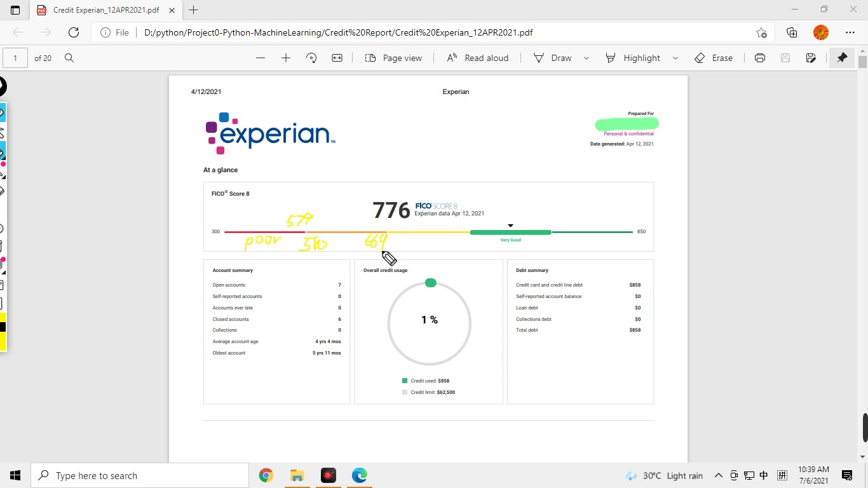Click the 拼 IME mode icon
The image size is (868, 488).
pyautogui.click(x=782, y=475)
